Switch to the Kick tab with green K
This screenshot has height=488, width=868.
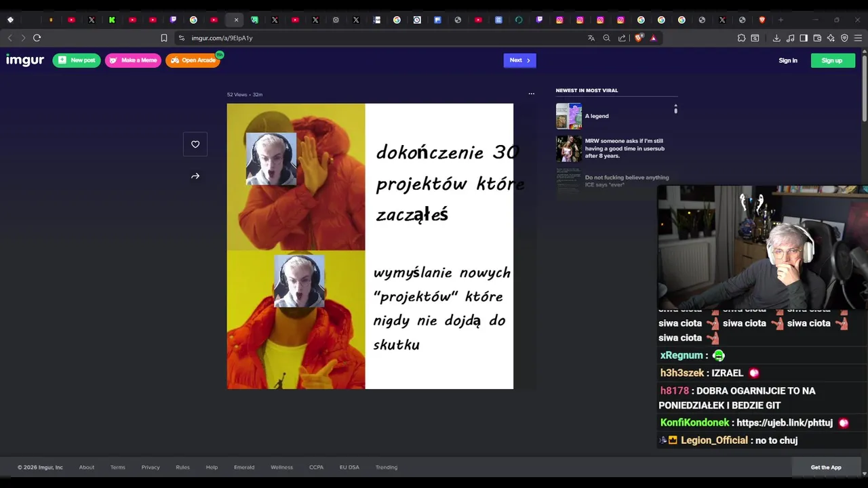tap(112, 20)
